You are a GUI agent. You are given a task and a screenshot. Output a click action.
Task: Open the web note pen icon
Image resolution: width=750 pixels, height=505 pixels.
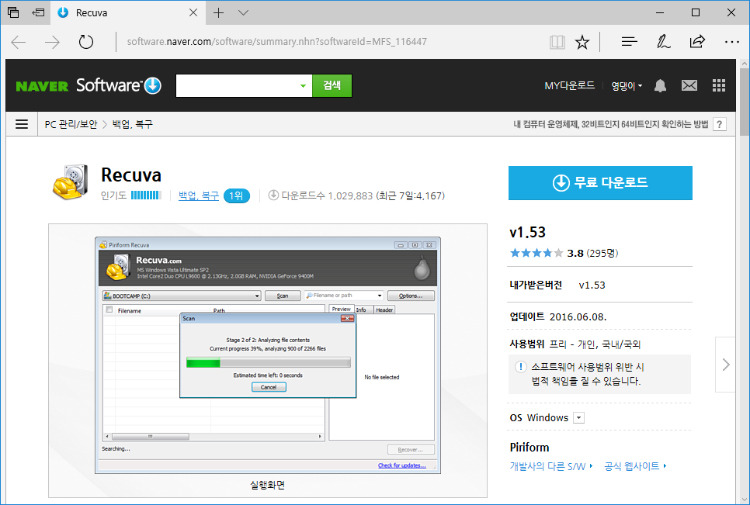[663, 42]
